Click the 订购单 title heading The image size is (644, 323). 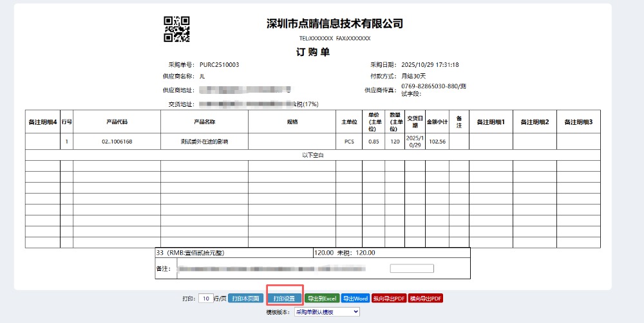313,52
